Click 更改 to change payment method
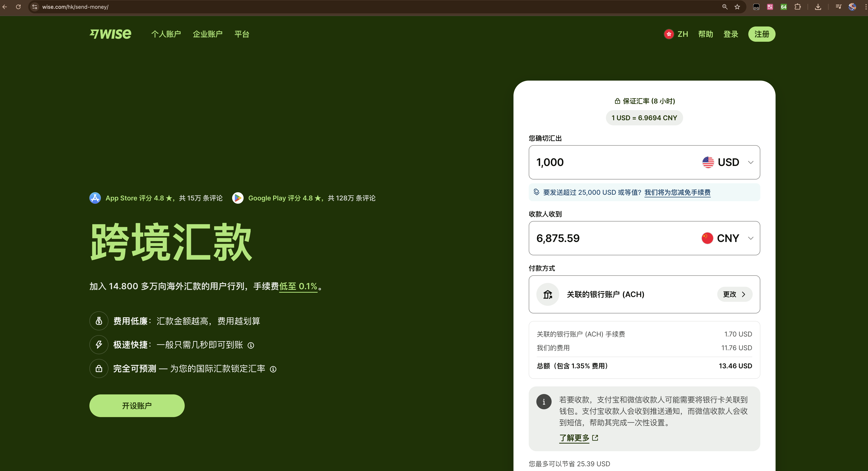The width and height of the screenshot is (868, 471). point(735,294)
